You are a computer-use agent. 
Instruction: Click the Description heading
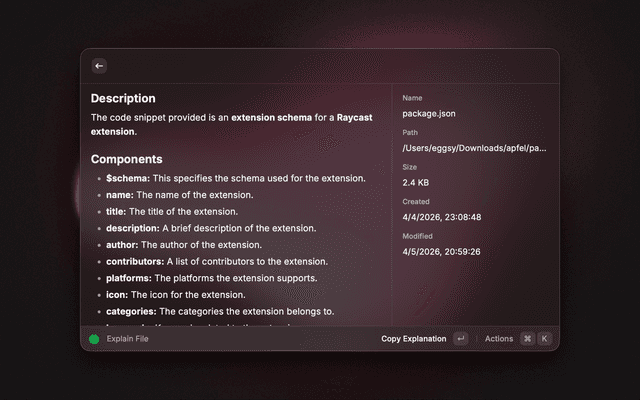[123, 98]
